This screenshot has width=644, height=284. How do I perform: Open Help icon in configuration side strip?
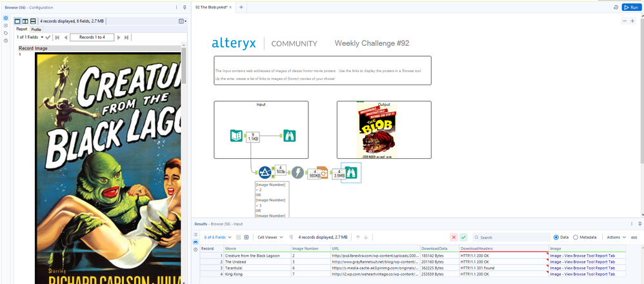(x=6, y=40)
